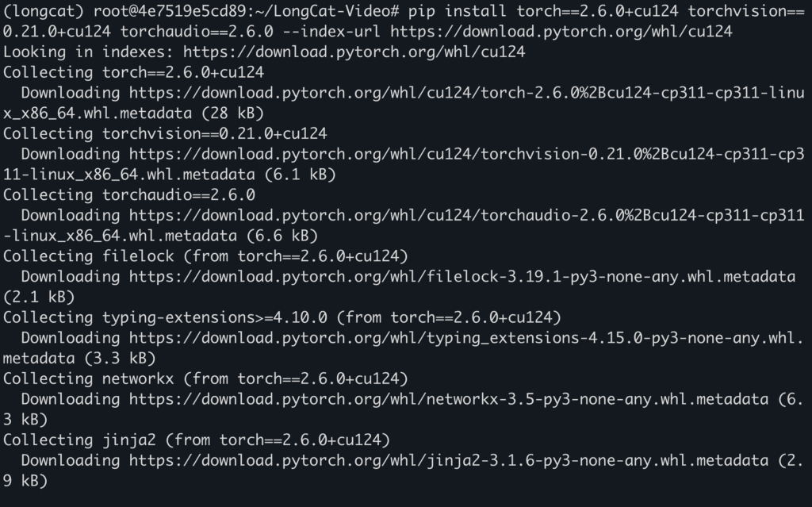Open the "Looking in indexes" PyTorch URL

coord(354,52)
